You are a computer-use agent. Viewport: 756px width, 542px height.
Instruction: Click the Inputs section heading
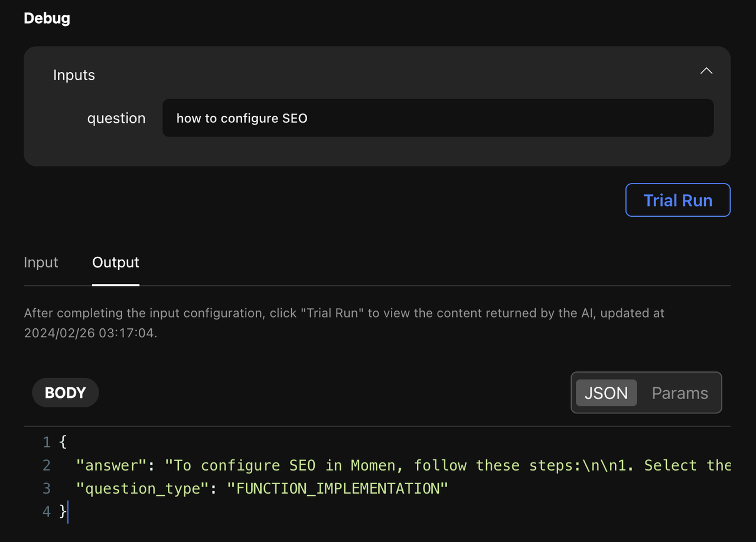[74, 75]
